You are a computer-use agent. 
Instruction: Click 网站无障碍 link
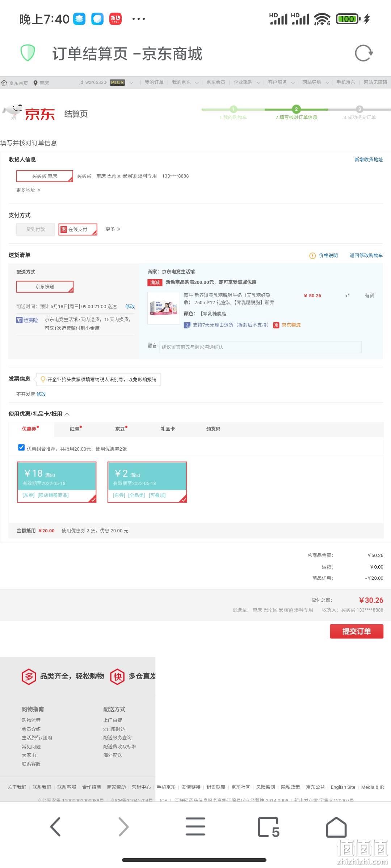(375, 82)
